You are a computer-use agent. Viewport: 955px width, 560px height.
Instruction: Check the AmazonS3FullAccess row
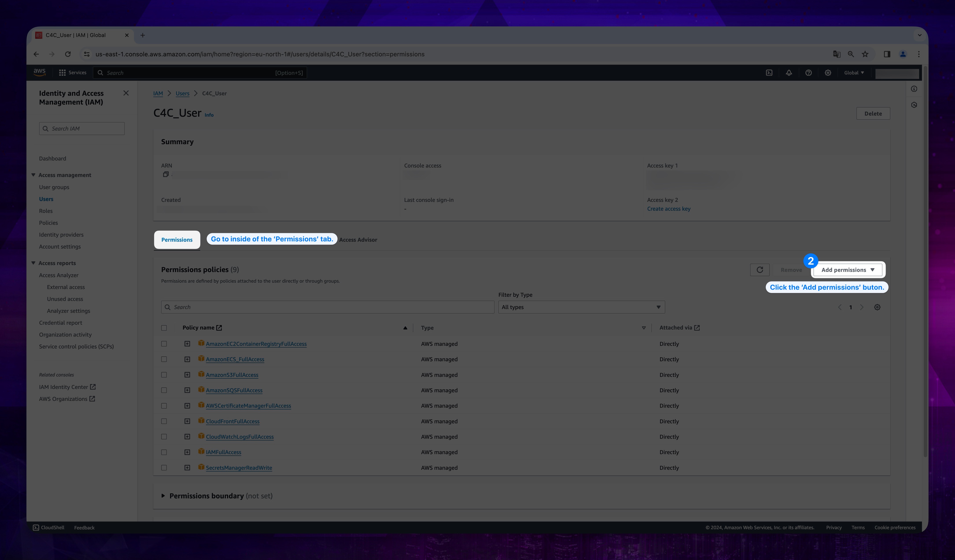pos(164,375)
